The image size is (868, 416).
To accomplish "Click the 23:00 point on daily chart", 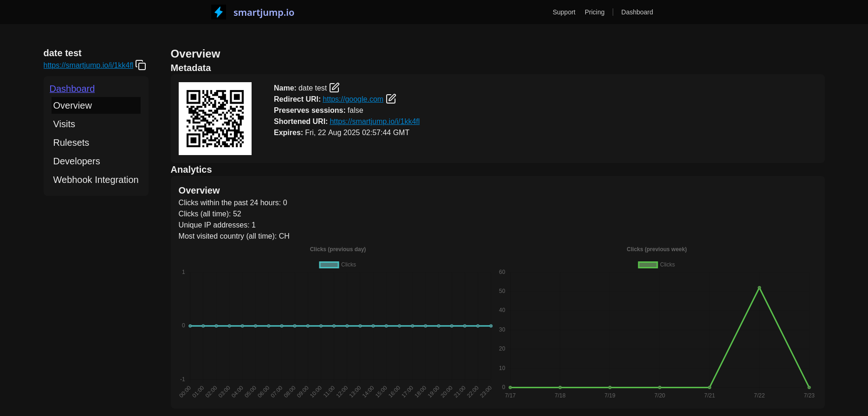I will click(x=491, y=326).
